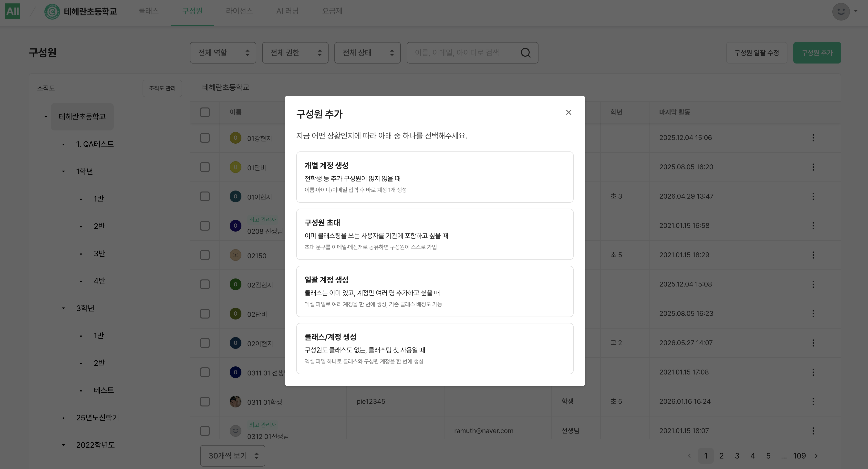
Task: Select 개별 계정 생성 option
Action: 435,177
